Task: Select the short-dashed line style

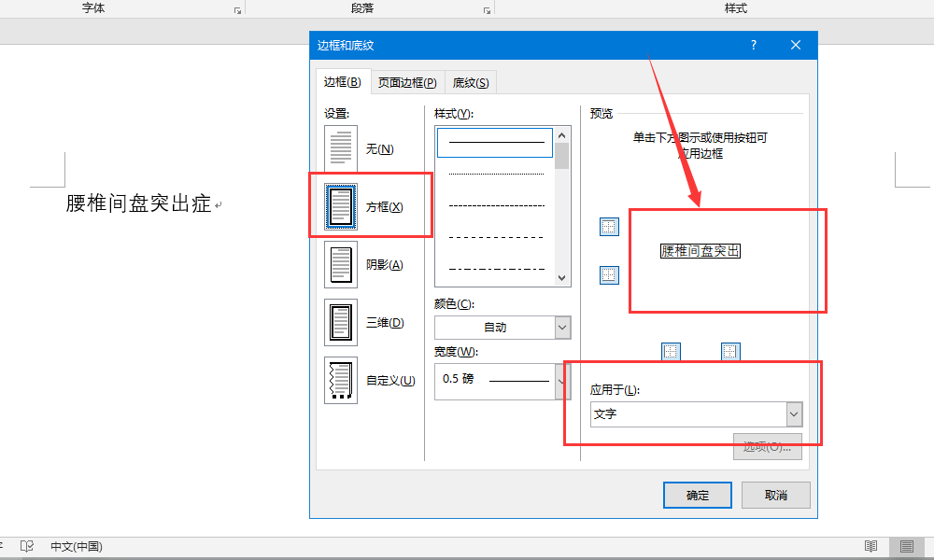Action: pyautogui.click(x=495, y=206)
